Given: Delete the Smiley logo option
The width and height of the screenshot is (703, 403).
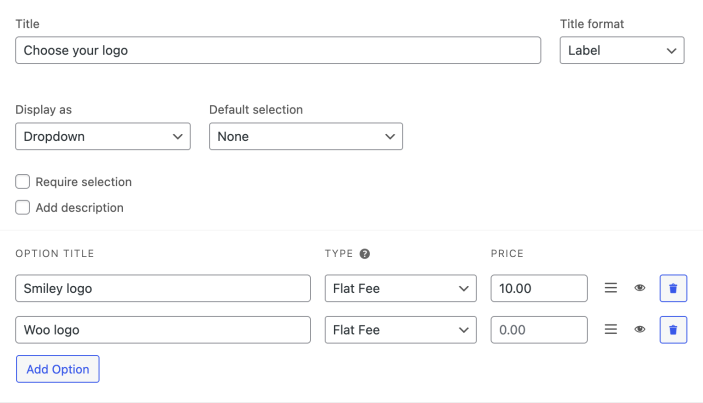Looking at the screenshot, I should click(673, 289).
